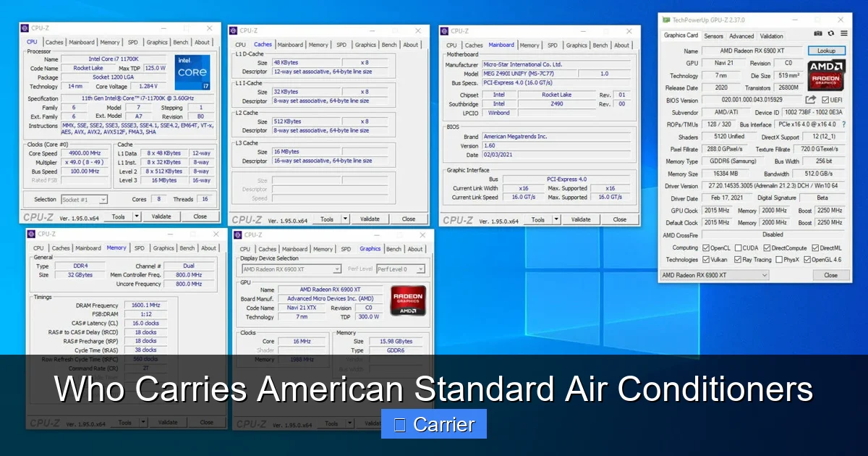Click the Radeon logo in CPU-Z Graphics window
This screenshot has height=456, width=868.
[x=408, y=300]
